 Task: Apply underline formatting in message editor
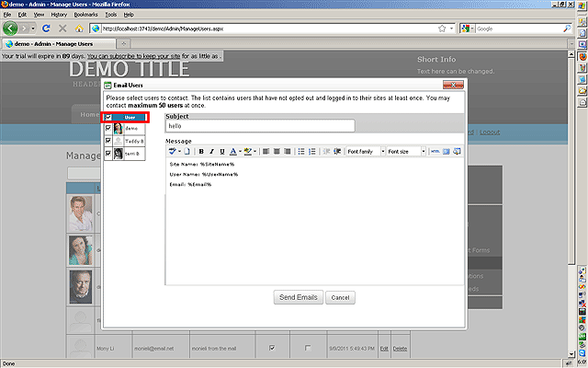click(x=221, y=151)
